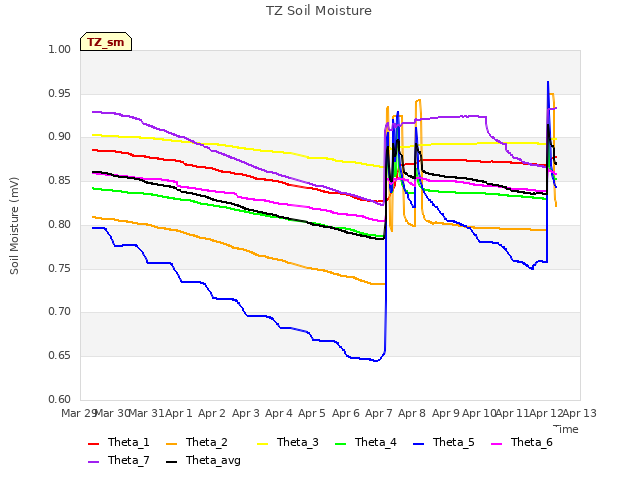Image resolution: width=640 pixels, height=480 pixels.
Task: Click the 1.00 y-axis tick label
Action: click(60, 49)
